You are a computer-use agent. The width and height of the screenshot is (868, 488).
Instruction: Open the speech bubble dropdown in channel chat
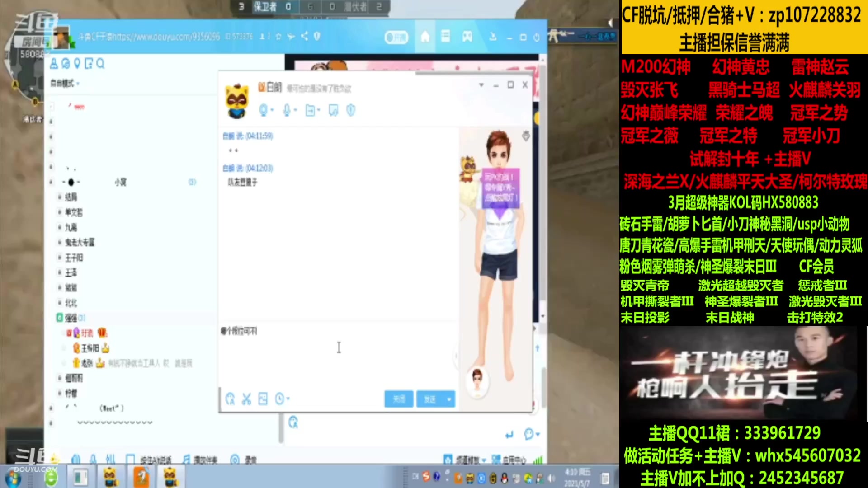coord(532,434)
